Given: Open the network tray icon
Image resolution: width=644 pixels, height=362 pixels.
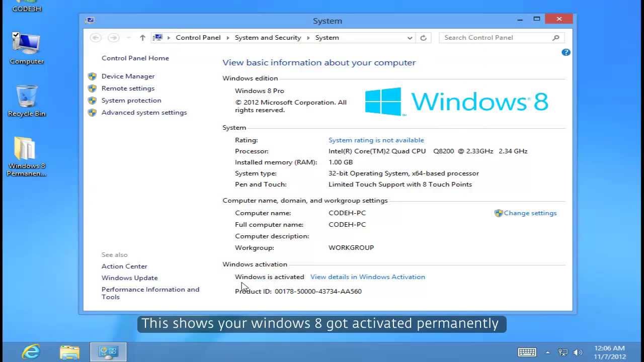Looking at the screenshot, I should click(563, 352).
